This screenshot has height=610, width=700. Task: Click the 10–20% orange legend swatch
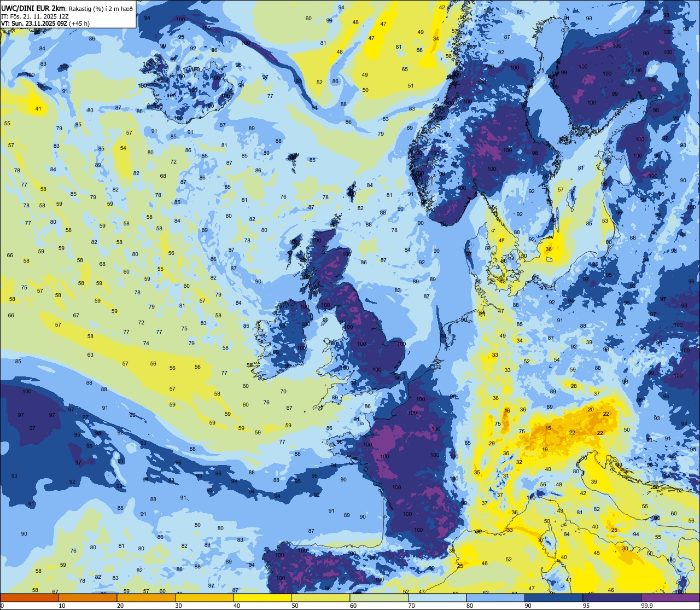click(87, 597)
